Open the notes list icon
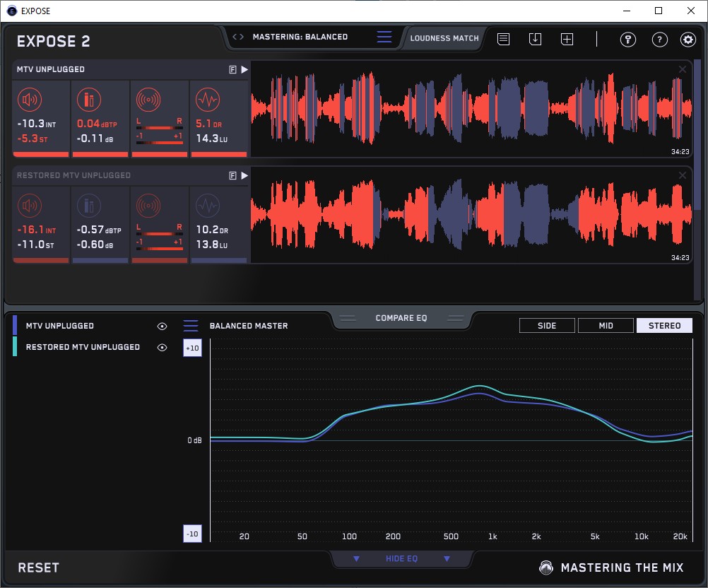Viewport: 708px width, 588px height. pyautogui.click(x=503, y=40)
